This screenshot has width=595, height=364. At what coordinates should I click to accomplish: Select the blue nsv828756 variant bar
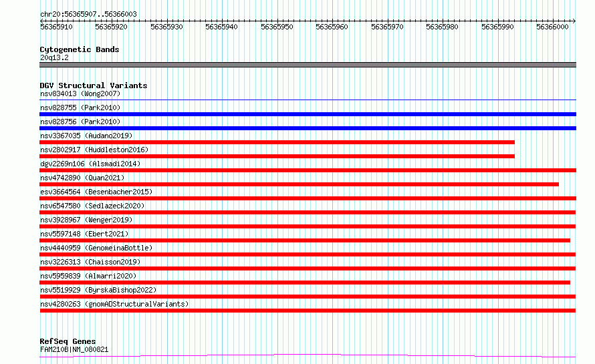point(308,128)
